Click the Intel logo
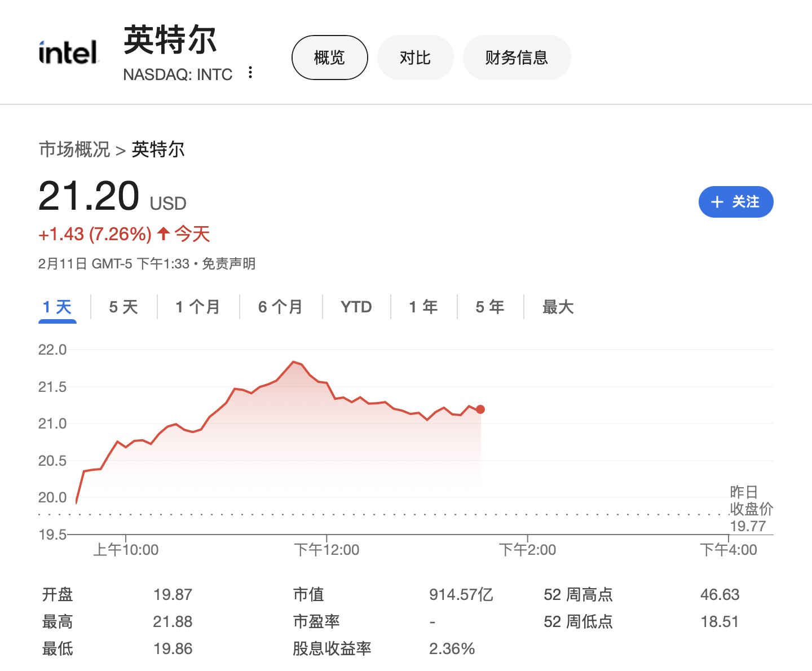 (x=68, y=52)
